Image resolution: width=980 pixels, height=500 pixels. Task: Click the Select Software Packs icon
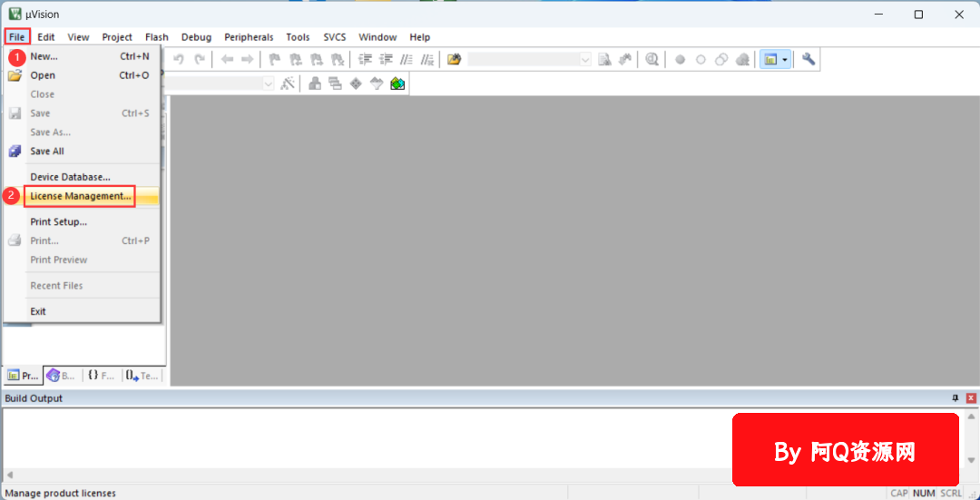pos(377,83)
